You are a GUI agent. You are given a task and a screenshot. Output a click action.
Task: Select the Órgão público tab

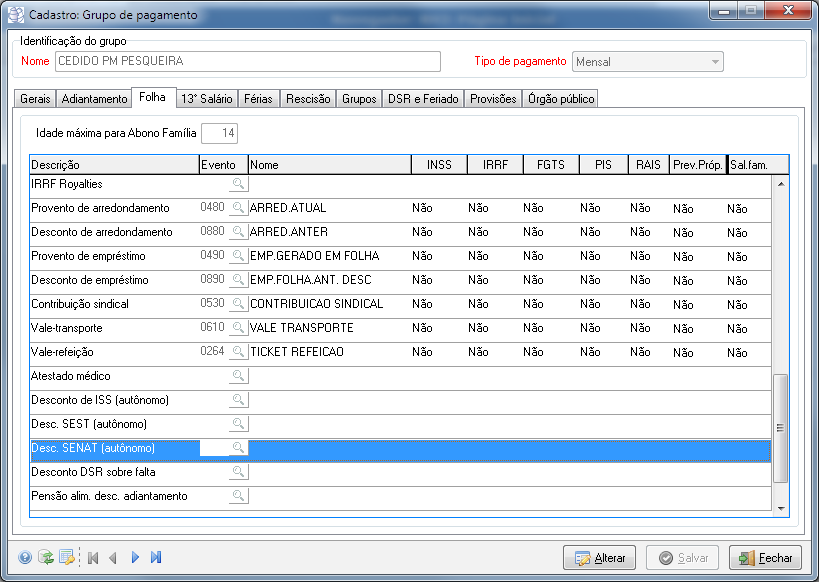(560, 99)
